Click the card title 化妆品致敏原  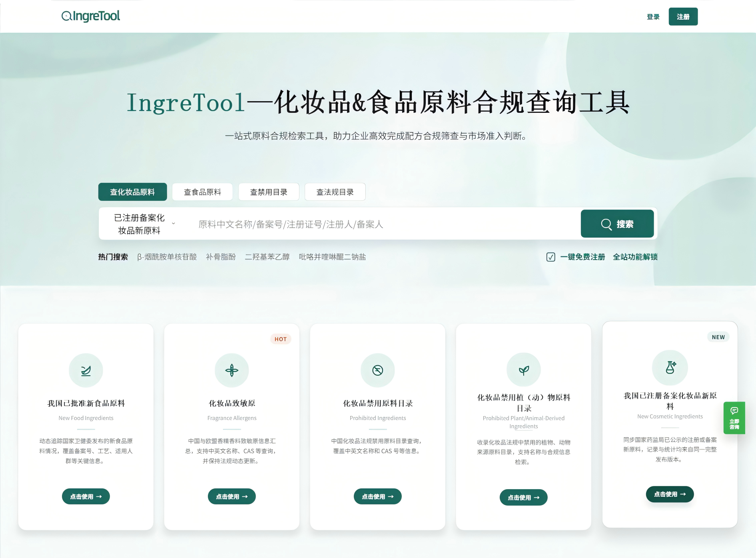click(x=232, y=403)
